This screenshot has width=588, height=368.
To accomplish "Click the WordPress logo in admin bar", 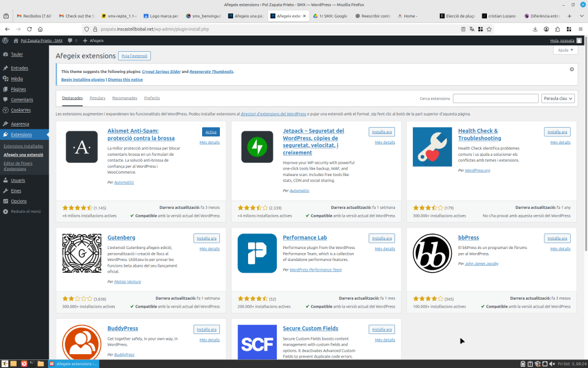I will coord(5,41).
